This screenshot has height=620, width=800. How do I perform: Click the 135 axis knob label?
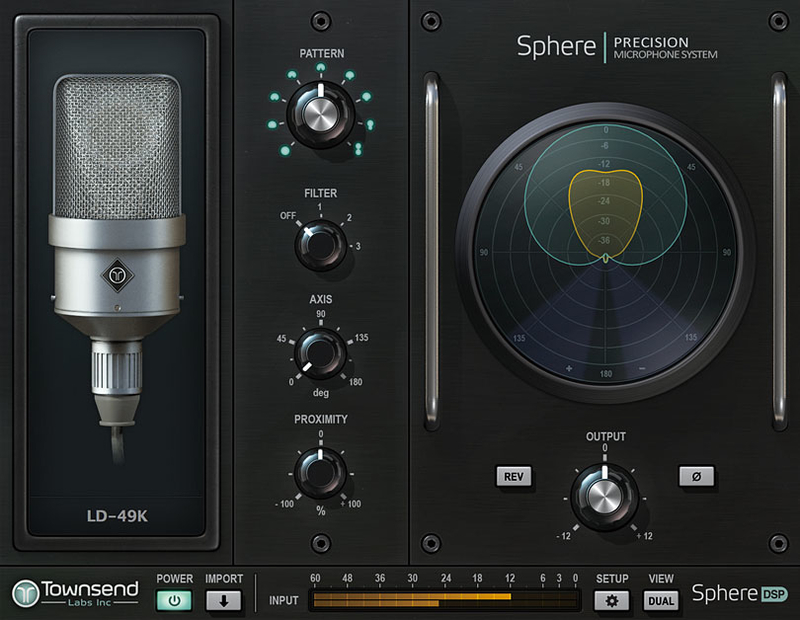(361, 337)
